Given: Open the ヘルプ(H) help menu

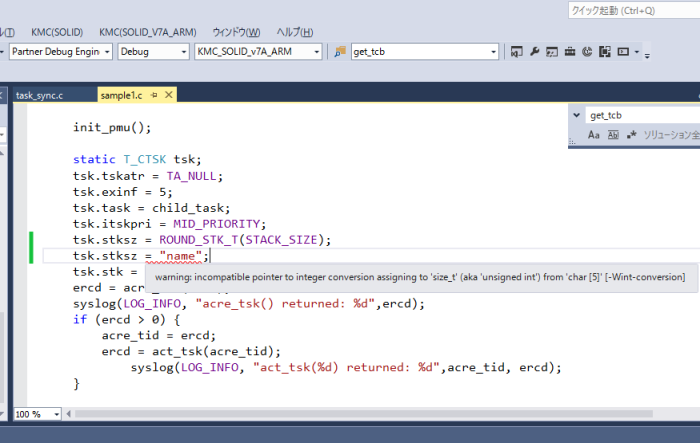Looking at the screenshot, I should 295,31.
